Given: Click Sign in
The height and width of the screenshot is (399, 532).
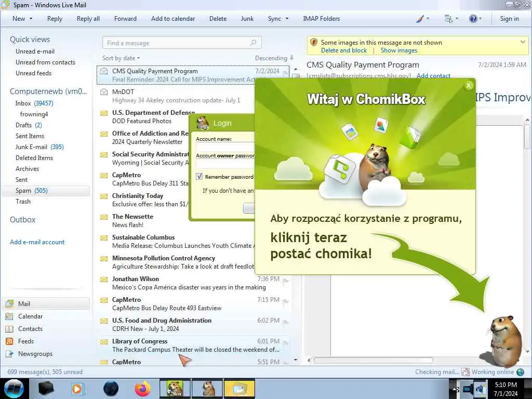Looking at the screenshot, I should (x=509, y=19).
